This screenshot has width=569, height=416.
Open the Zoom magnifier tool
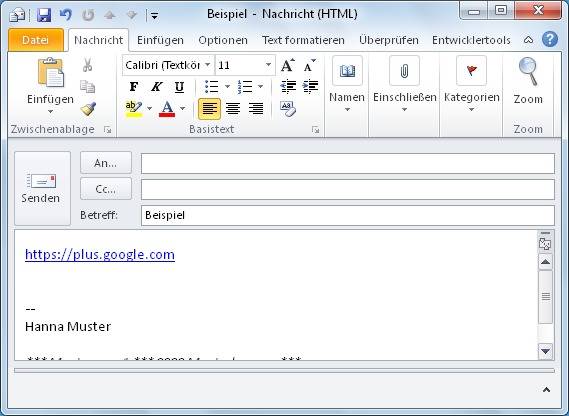(x=528, y=81)
